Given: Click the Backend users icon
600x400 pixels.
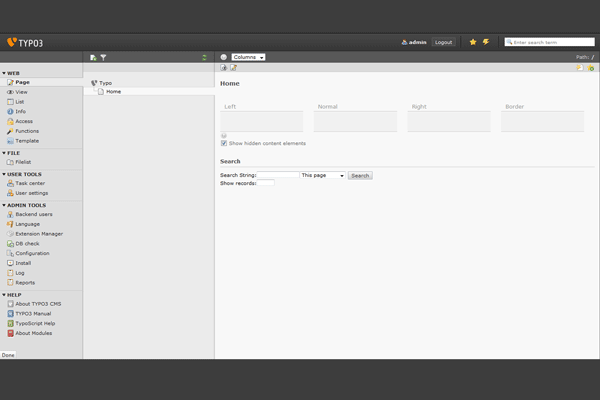Looking at the screenshot, I should pos(10,214).
